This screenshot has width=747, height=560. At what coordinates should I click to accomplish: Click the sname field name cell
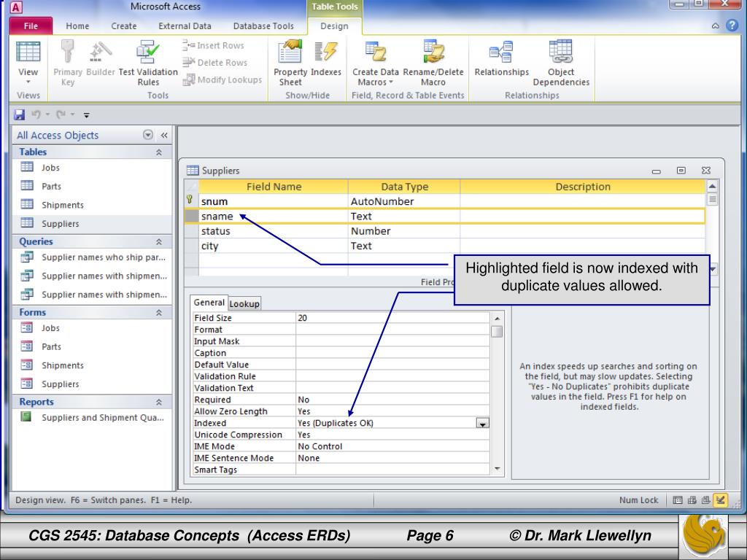(x=274, y=216)
